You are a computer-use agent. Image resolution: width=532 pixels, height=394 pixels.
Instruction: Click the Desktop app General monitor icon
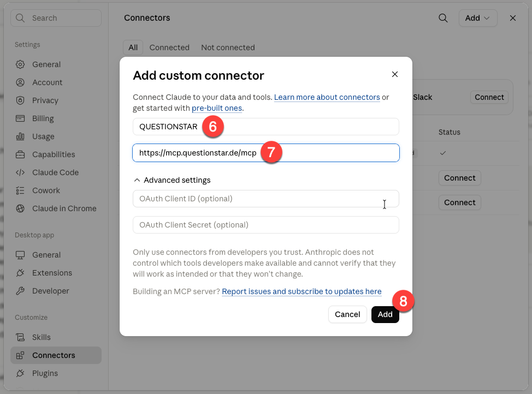20,255
